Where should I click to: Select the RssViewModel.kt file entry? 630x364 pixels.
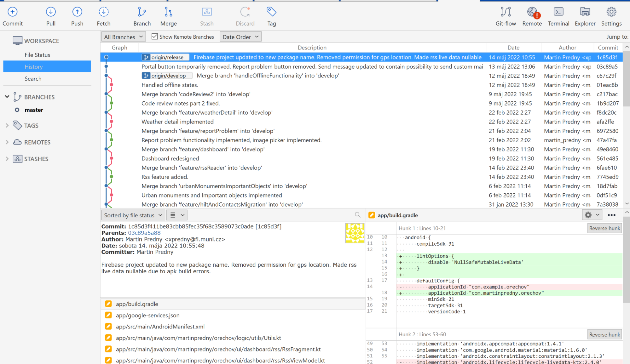(x=233, y=360)
